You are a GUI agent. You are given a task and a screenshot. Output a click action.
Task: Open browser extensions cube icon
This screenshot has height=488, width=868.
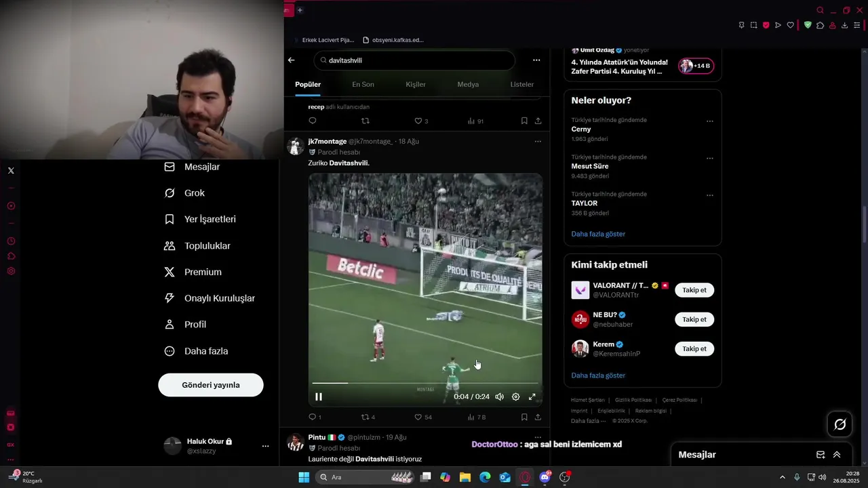pyautogui.click(x=820, y=25)
